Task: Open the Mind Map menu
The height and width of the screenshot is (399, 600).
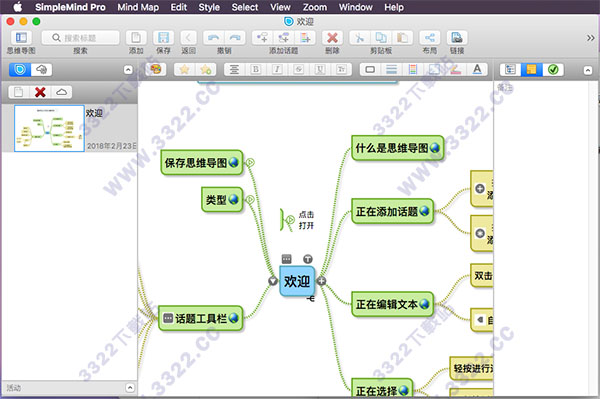Action: click(x=138, y=7)
